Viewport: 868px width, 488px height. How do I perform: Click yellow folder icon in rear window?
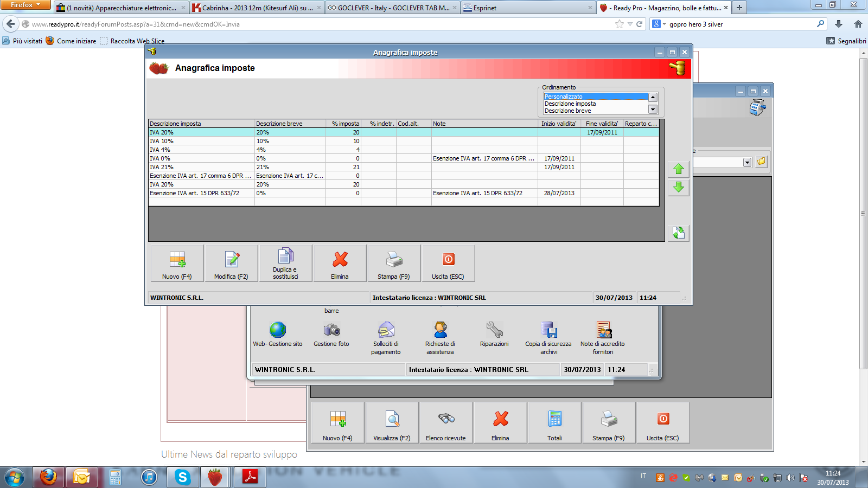tap(762, 162)
